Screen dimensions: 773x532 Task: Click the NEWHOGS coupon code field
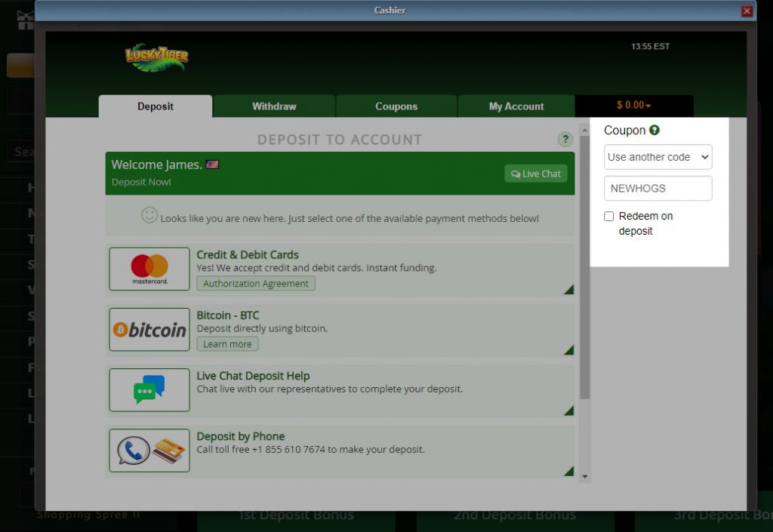tap(657, 189)
